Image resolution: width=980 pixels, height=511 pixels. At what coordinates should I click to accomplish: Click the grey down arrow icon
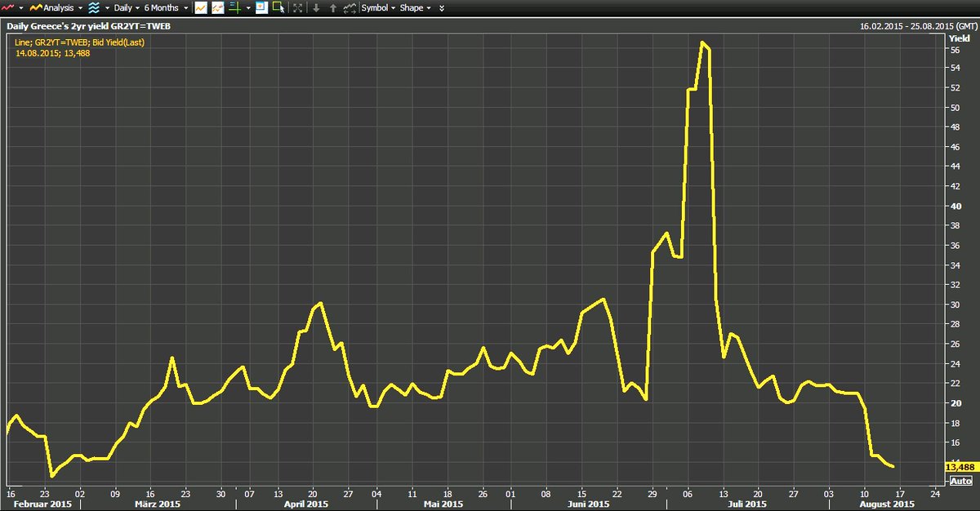click(x=316, y=8)
